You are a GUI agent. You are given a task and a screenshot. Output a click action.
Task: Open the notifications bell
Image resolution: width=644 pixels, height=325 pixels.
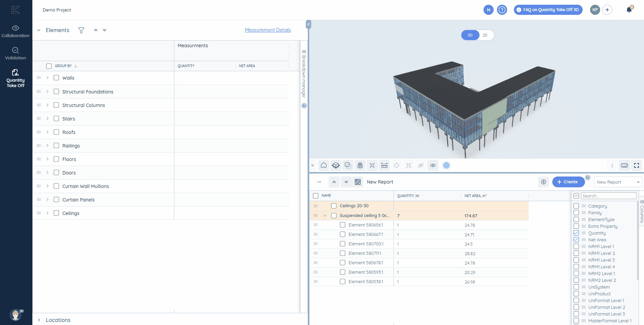(629, 9)
